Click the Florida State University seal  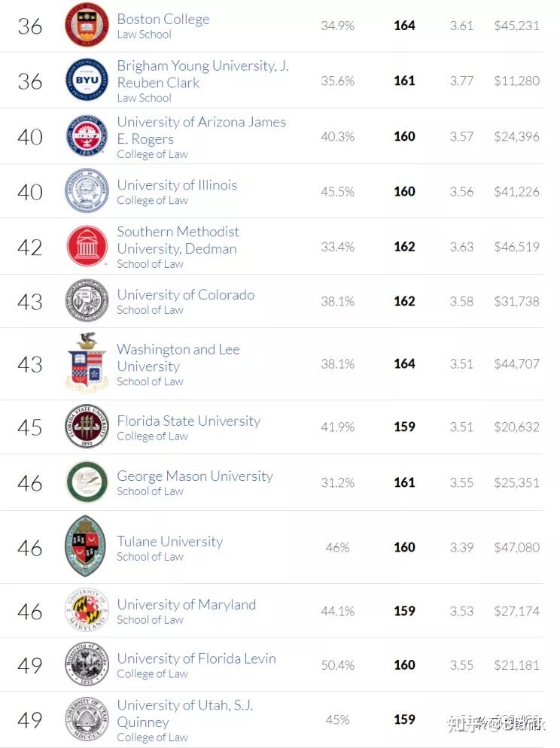tap(87, 427)
